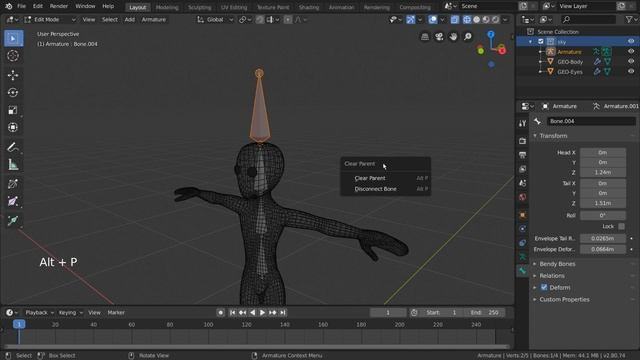The image size is (640, 360).
Task: Open Object properties tab icon
Action: (522, 215)
